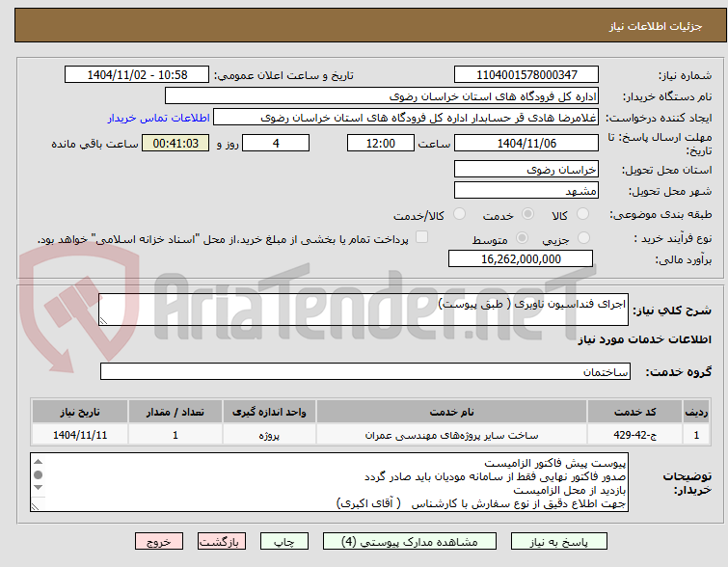The width and height of the screenshot is (728, 567).
Task: Click scroll up arrow in buyer notes
Action: pyautogui.click(x=38, y=462)
